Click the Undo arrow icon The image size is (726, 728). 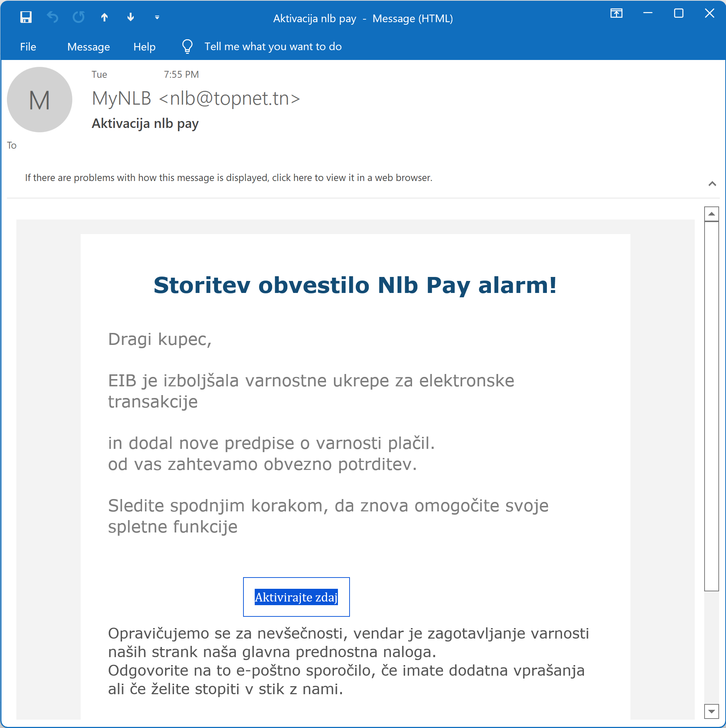[x=52, y=17]
